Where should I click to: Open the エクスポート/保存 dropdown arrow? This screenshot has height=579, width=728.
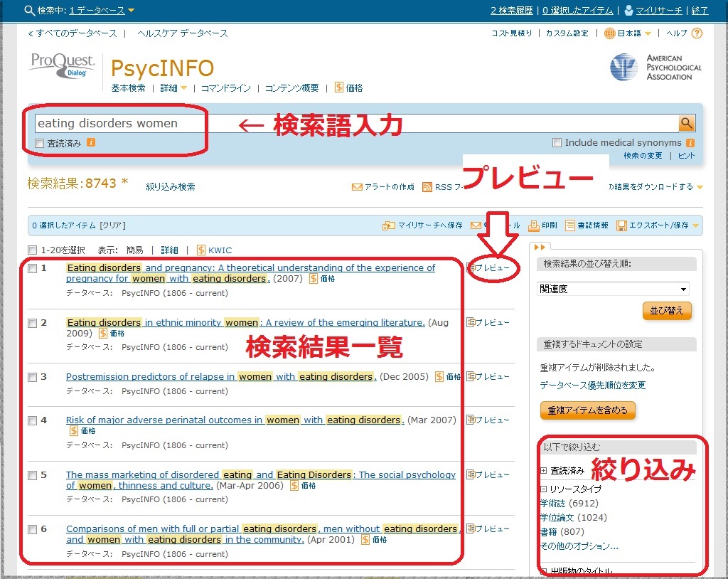695,225
